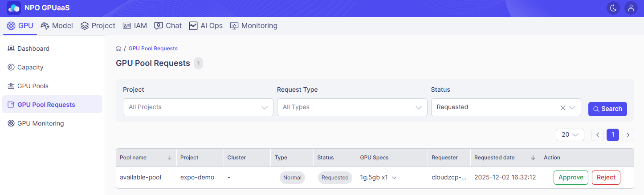Expand the Status dropdown chevron
The width and height of the screenshot is (644, 195).
point(573,107)
